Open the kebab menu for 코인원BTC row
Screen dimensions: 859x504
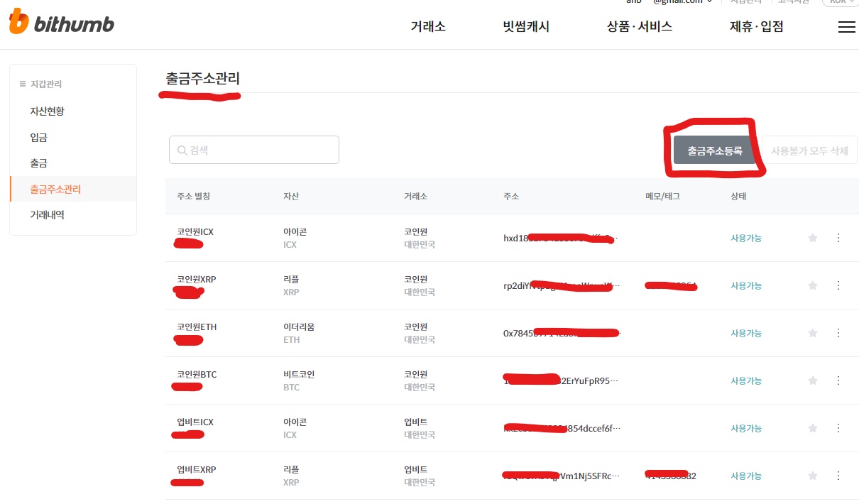[838, 380]
